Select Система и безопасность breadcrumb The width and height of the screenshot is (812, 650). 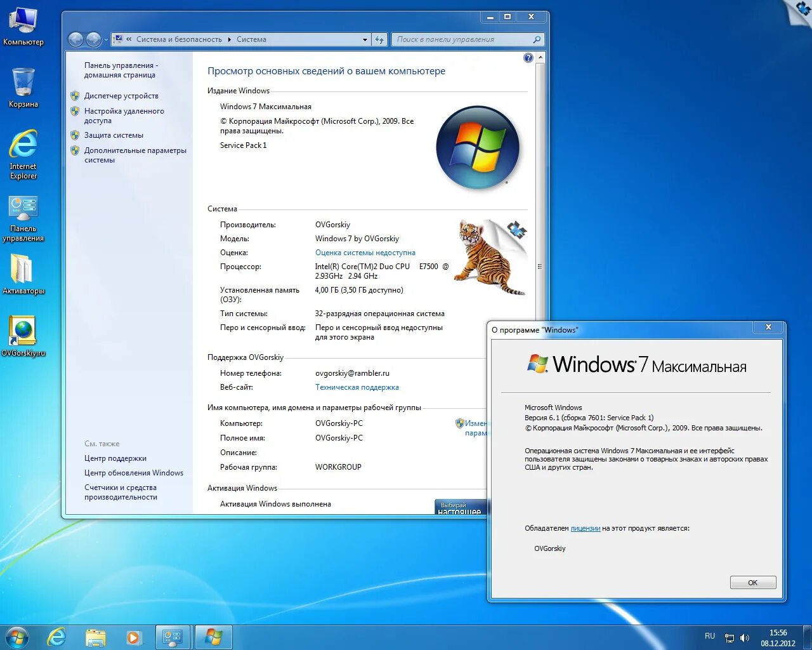coord(179,39)
